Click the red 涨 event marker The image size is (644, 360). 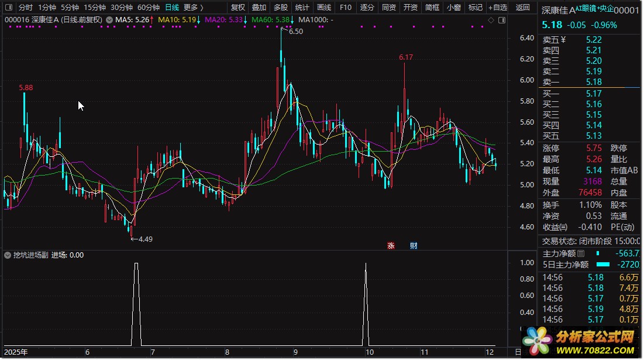(391, 245)
